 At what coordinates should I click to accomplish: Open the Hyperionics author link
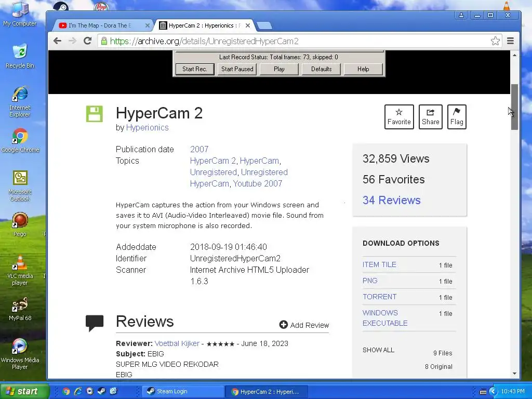pos(147,128)
